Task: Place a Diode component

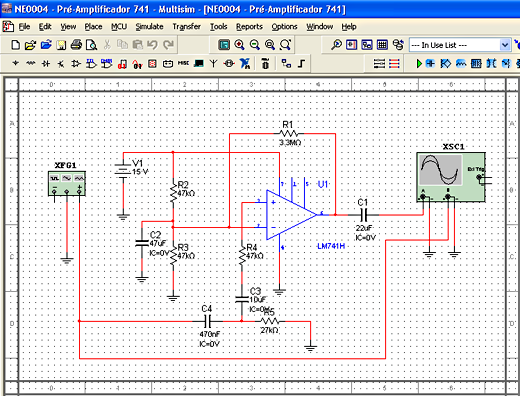Action: (x=46, y=63)
